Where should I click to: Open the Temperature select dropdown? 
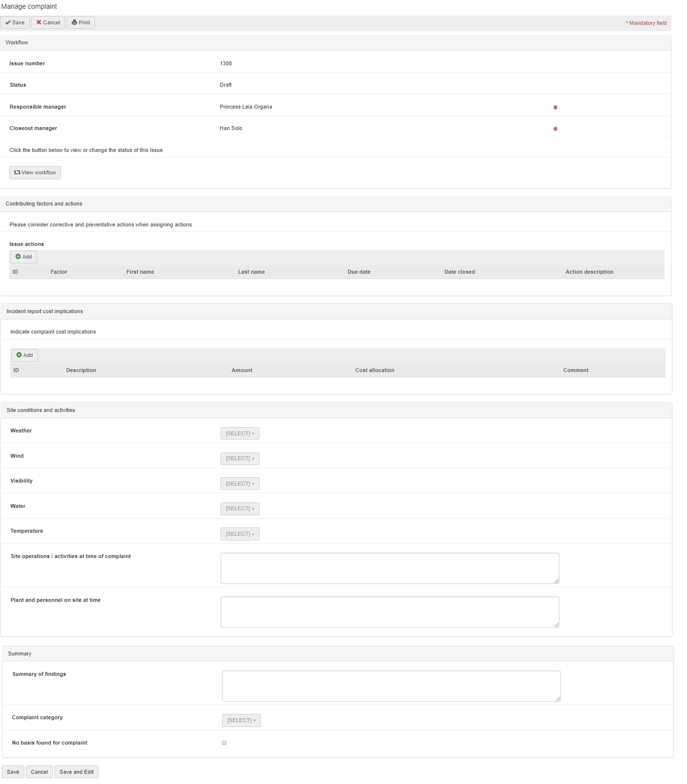pyautogui.click(x=240, y=534)
